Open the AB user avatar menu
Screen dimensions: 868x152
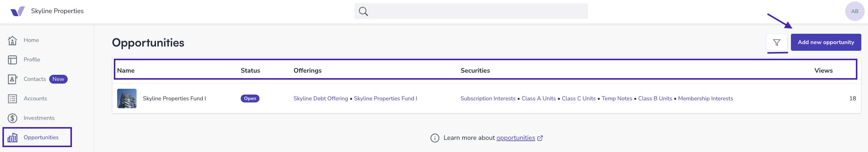(x=855, y=11)
